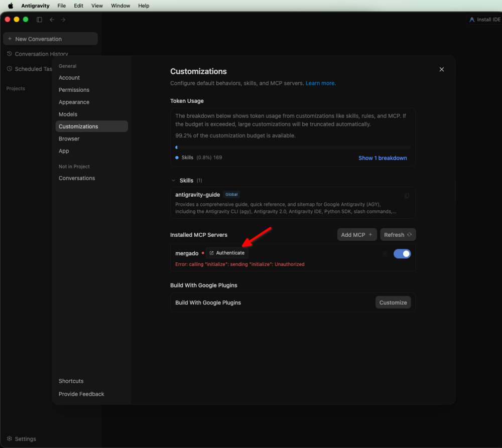
Task: Click the antigravity-guide skill title
Action: point(197,195)
